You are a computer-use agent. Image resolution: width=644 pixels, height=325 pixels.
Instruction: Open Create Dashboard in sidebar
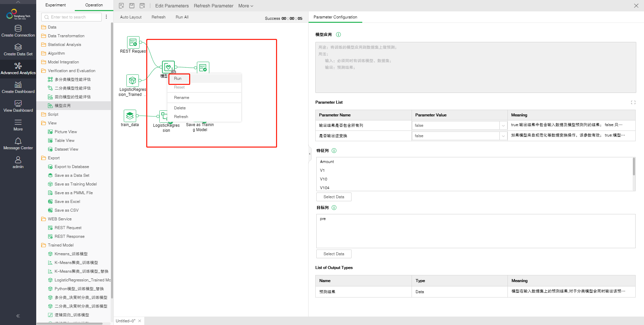(18, 87)
